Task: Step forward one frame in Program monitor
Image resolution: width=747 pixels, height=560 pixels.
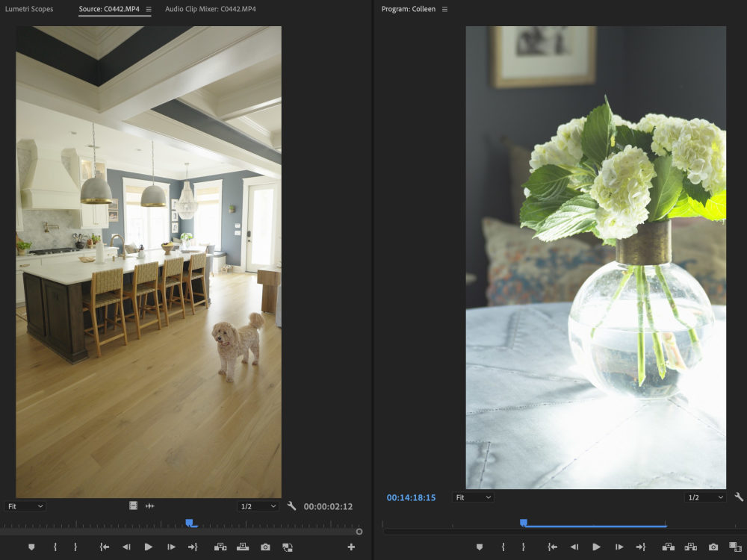Action: point(619,547)
